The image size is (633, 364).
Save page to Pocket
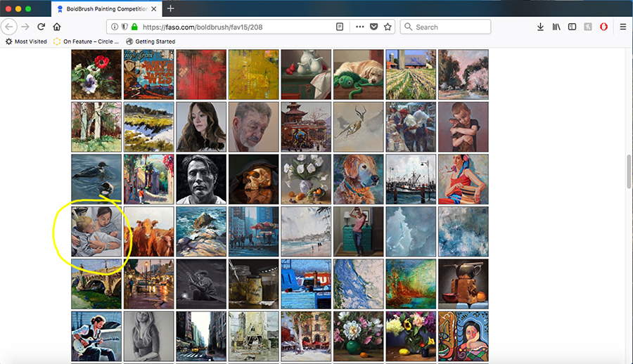point(374,27)
